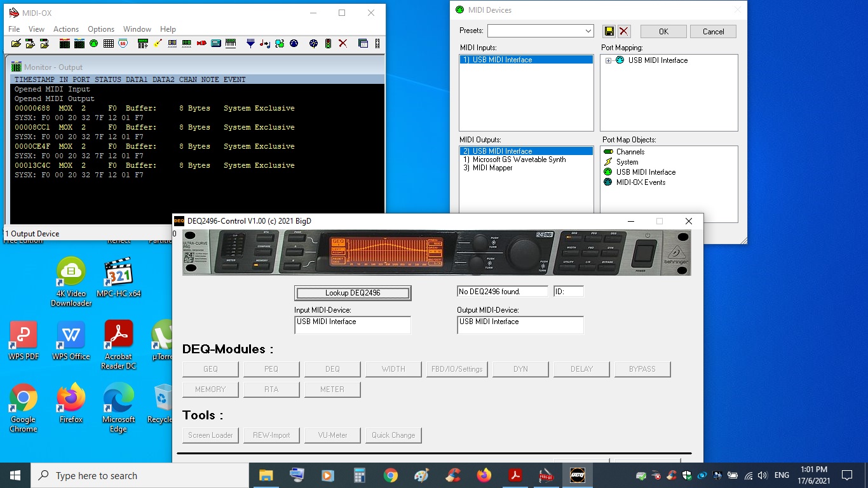Open the Calculator taskbar icon
This screenshot has height=488, width=868.
[360, 475]
